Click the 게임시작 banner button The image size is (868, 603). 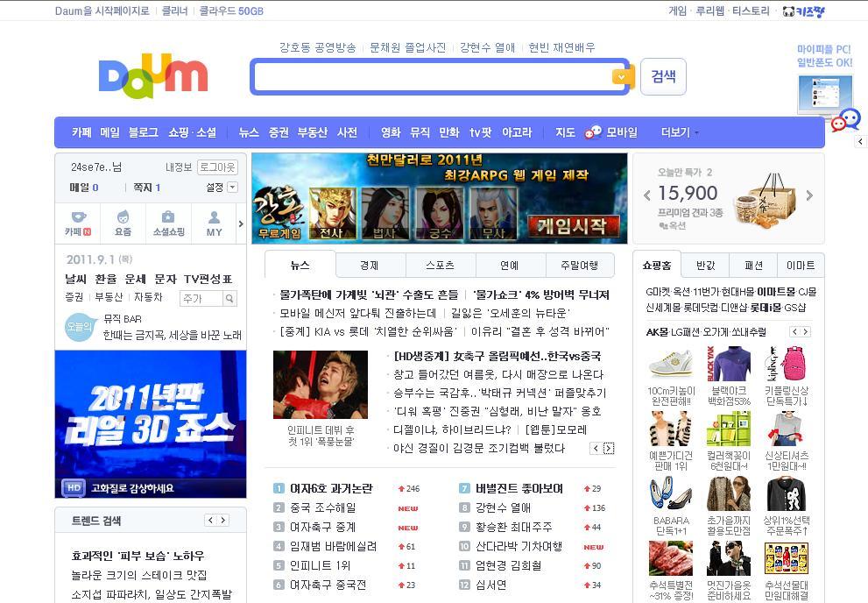coord(573,226)
